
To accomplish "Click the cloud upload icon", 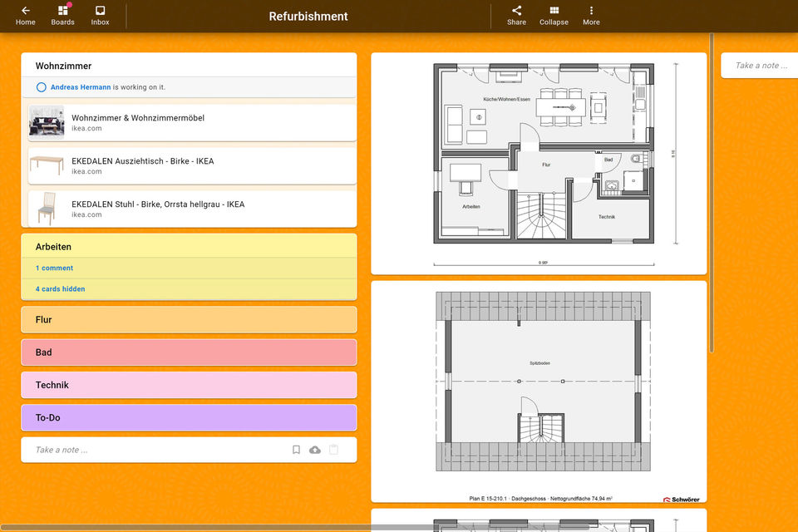I will click(315, 450).
